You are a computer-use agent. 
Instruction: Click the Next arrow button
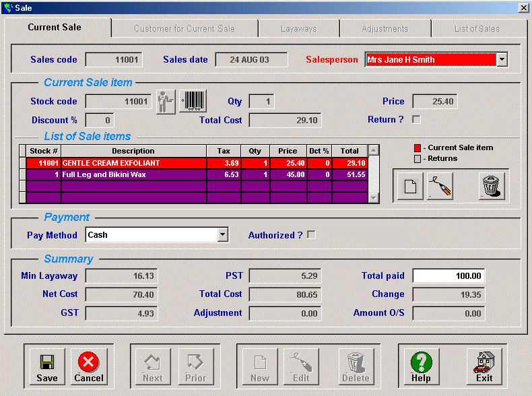click(x=153, y=367)
